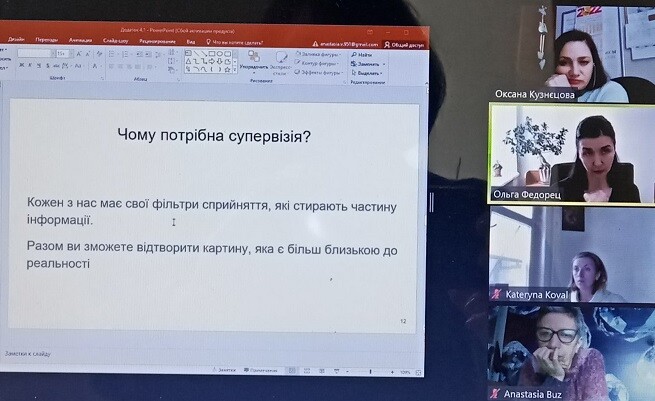
Task: Toggle text shadow (S) formatting
Action: click(48, 66)
